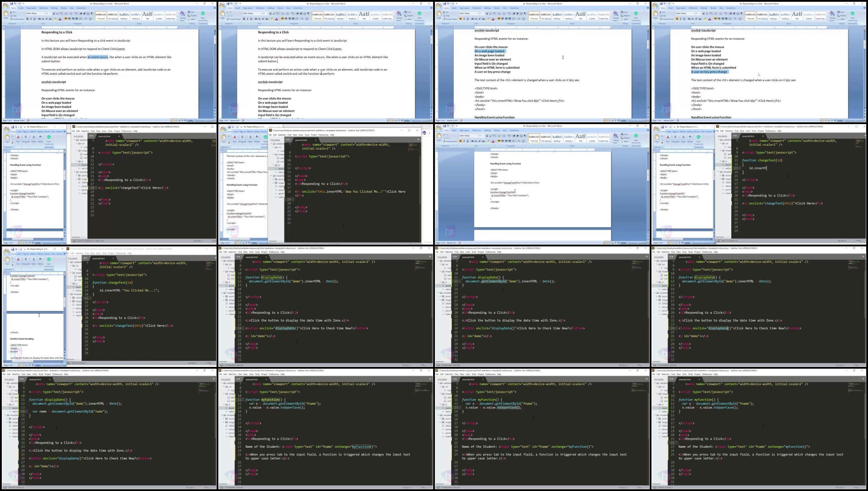
Task: Click Bullets icon in frame highlighting 'an event occurs'
Action: pyautogui.click(x=66, y=14)
